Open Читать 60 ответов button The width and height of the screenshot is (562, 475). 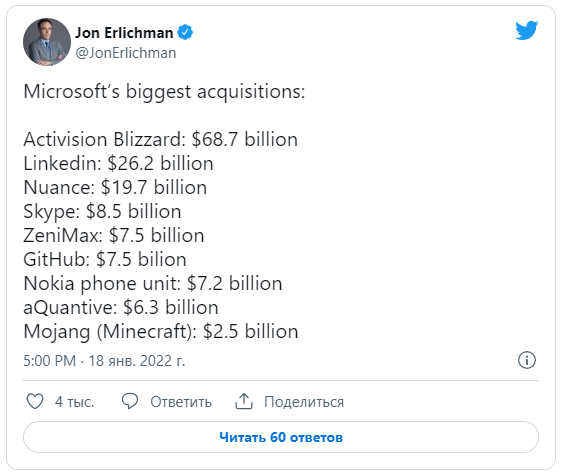coord(281,437)
